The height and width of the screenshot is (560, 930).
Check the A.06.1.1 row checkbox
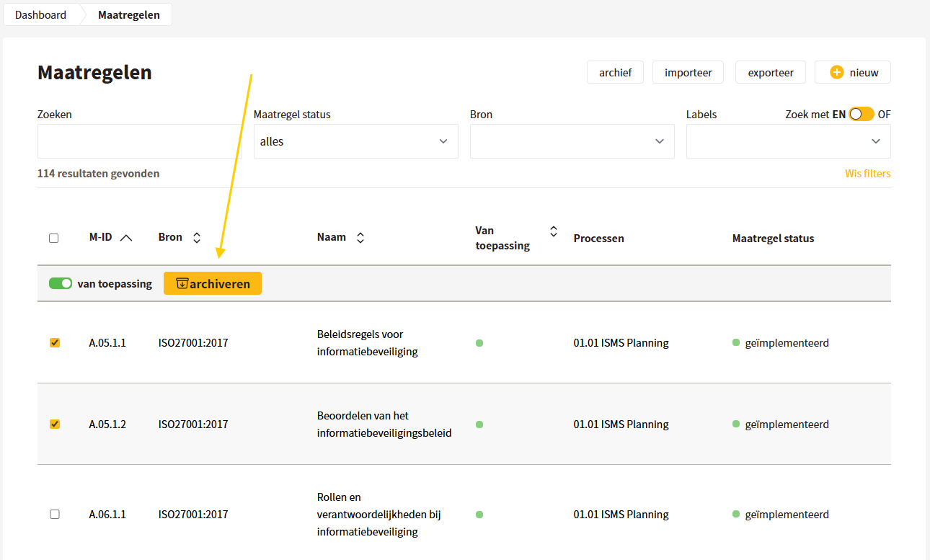(x=55, y=515)
